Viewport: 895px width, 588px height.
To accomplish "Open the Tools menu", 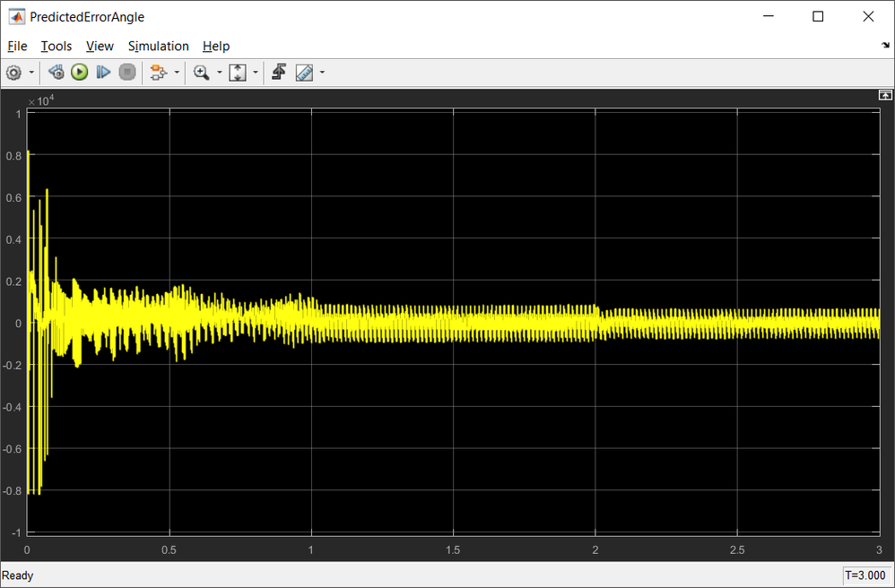I will point(56,47).
